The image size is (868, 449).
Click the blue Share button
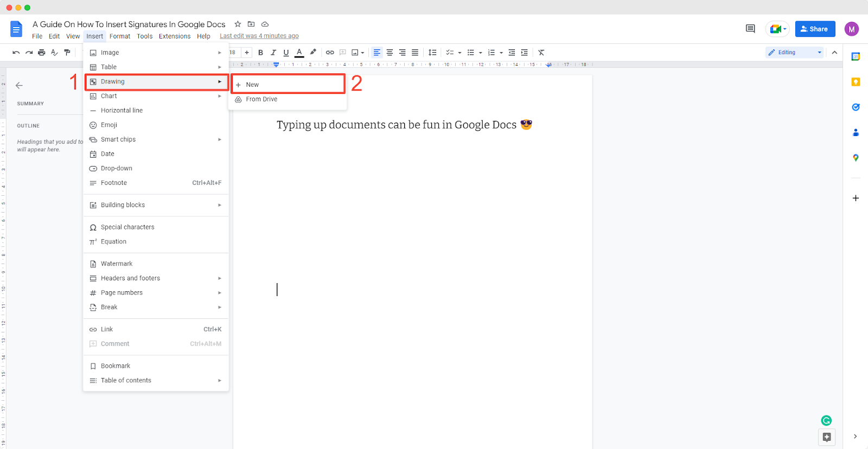click(x=815, y=29)
